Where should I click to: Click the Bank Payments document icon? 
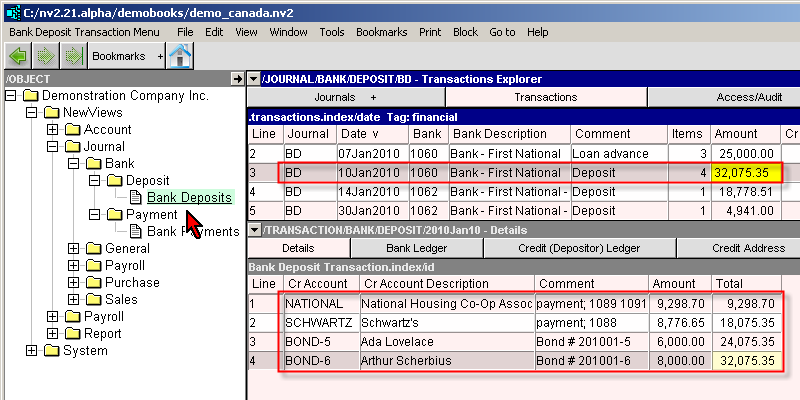point(136,232)
